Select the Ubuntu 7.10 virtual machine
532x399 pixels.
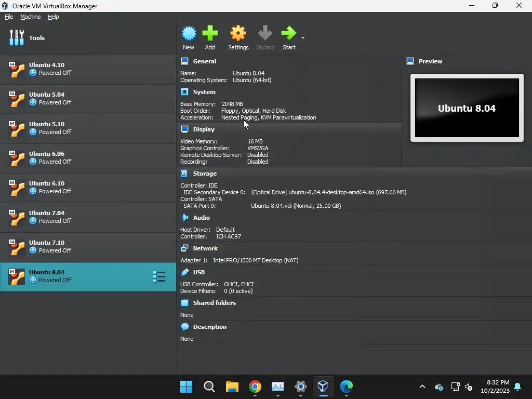88,247
